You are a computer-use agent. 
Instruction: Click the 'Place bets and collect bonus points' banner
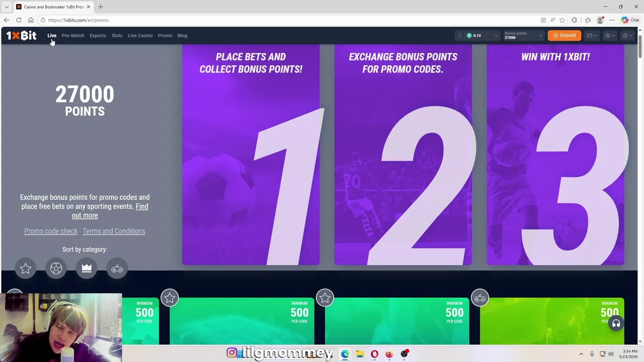(251, 154)
